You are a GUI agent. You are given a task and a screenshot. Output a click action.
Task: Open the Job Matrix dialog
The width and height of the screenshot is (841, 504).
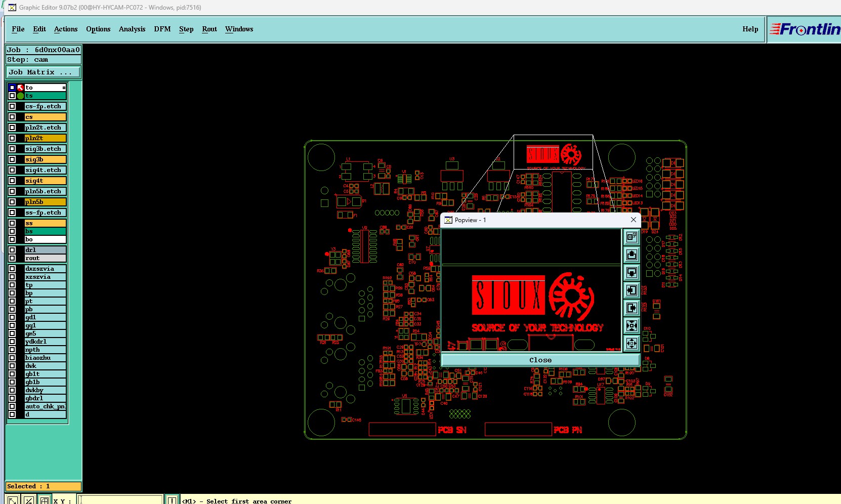pos(43,72)
